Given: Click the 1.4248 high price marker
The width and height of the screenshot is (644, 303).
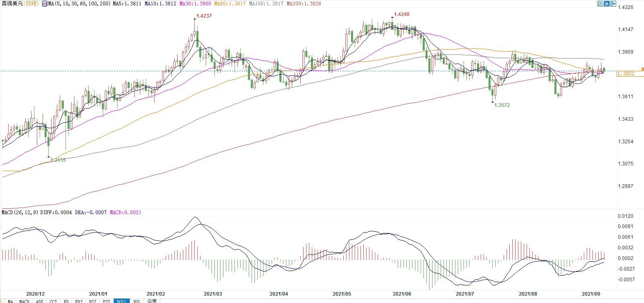Looking at the screenshot, I should coord(401,14).
